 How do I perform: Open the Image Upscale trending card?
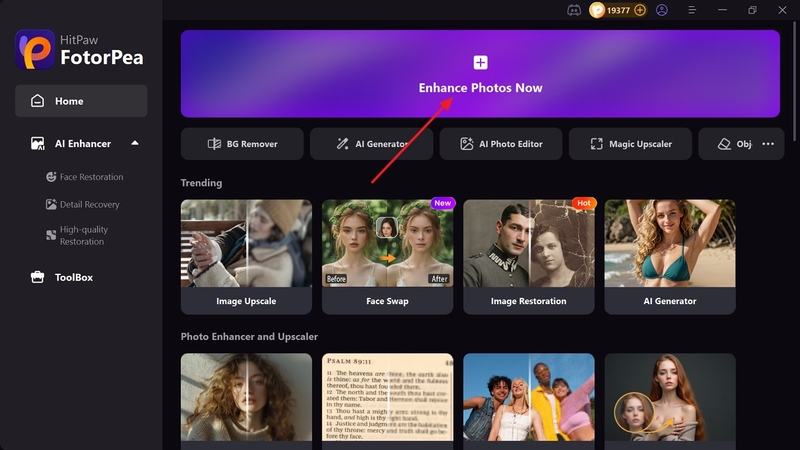(x=246, y=257)
